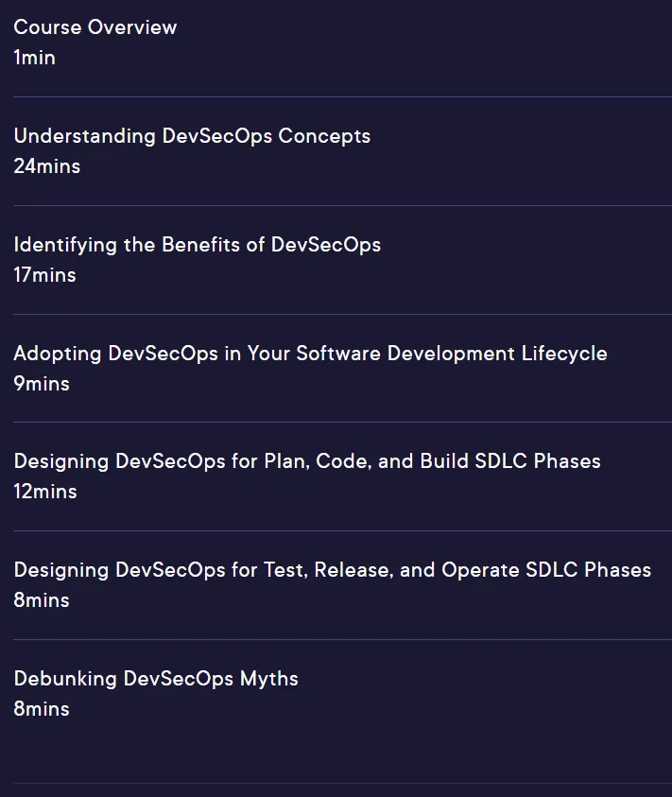Screen dimensions: 672x797
Task: Click the 24mins duration label
Action: [46, 166]
